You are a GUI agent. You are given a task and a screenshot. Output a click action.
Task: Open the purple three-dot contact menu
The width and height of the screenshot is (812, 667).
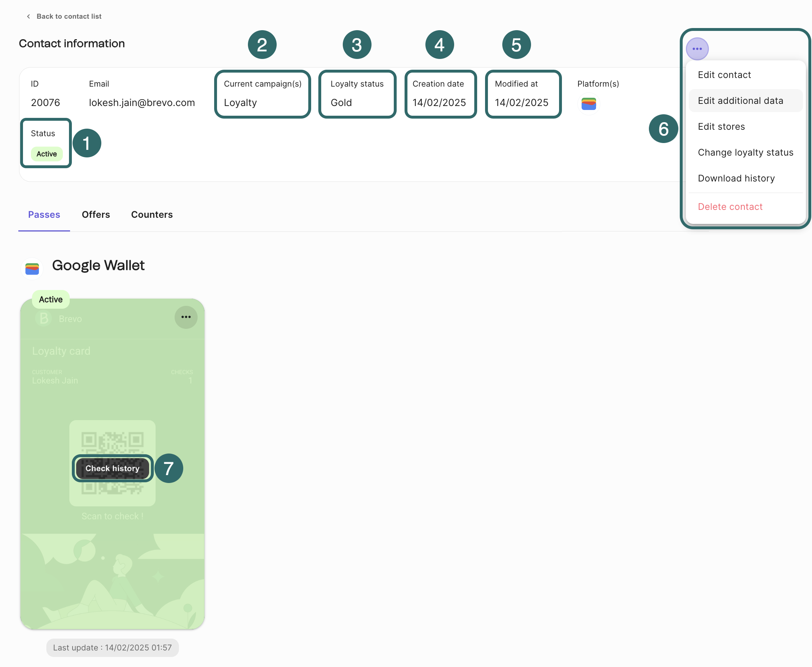pyautogui.click(x=697, y=49)
